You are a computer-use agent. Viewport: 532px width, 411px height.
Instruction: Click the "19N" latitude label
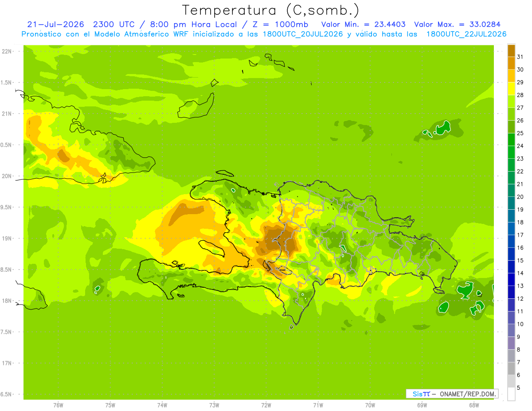[7, 239]
